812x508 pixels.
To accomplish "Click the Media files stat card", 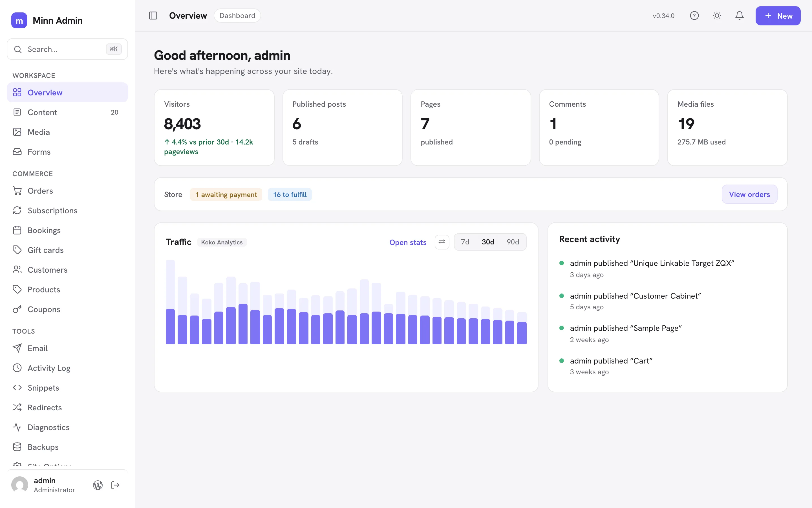I will tap(727, 128).
